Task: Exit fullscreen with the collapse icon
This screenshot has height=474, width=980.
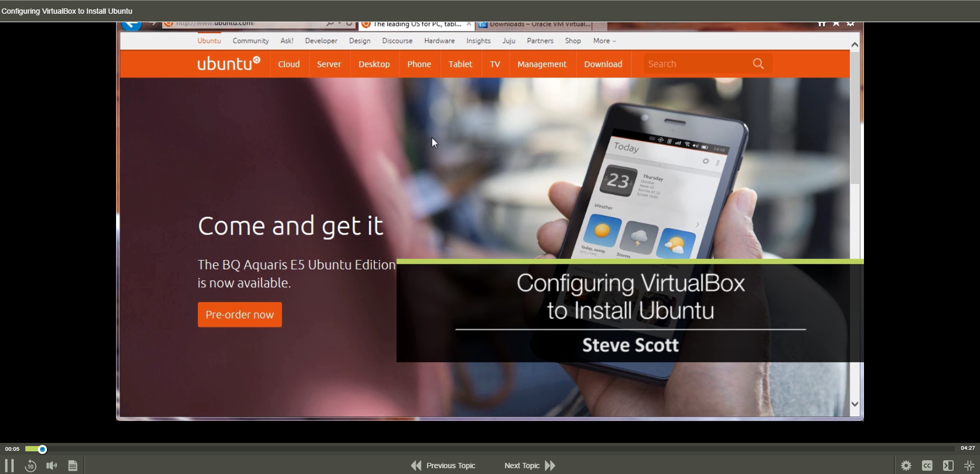Action: [x=969, y=466]
